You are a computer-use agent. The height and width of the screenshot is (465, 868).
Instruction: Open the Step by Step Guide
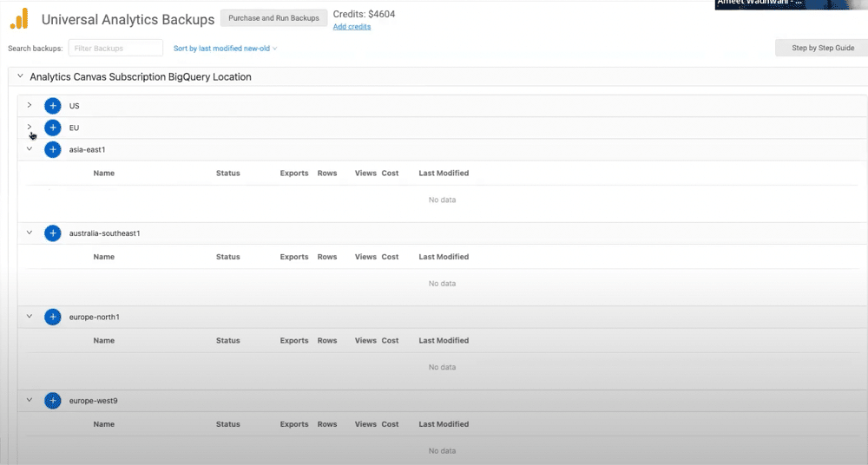coord(823,49)
